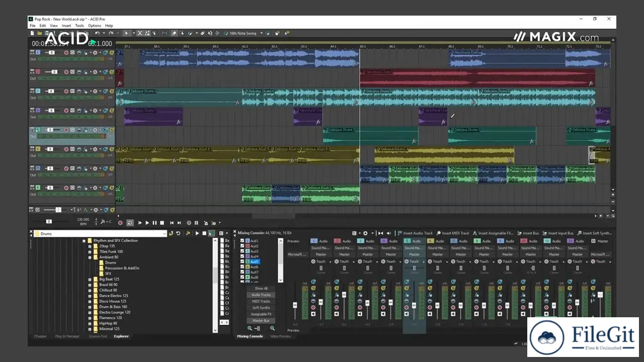This screenshot has height=362, width=644.
Task: Collapse the Rhythm and SFX Collection folder
Action: click(84, 241)
